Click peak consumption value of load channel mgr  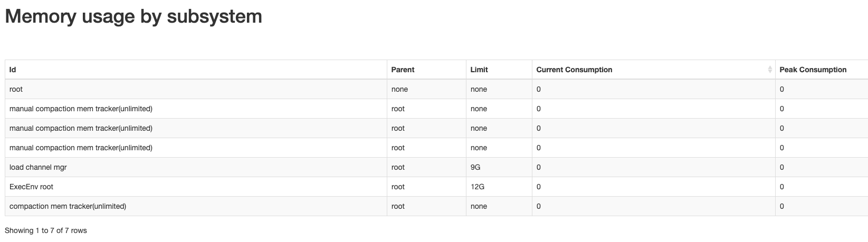click(x=822, y=167)
